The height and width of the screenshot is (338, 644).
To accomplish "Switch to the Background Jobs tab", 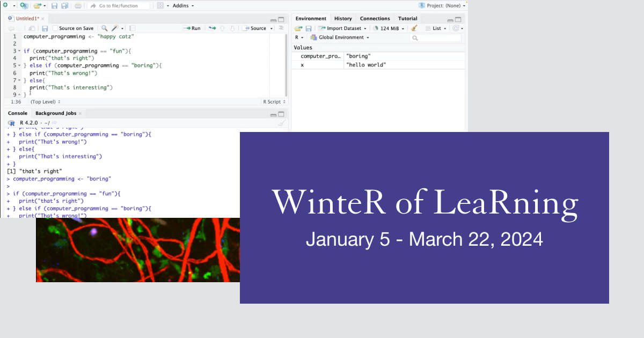I will point(57,113).
